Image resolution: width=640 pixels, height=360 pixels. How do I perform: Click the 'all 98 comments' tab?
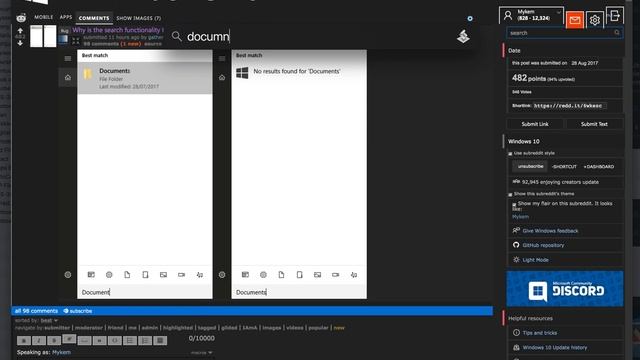[36, 311]
